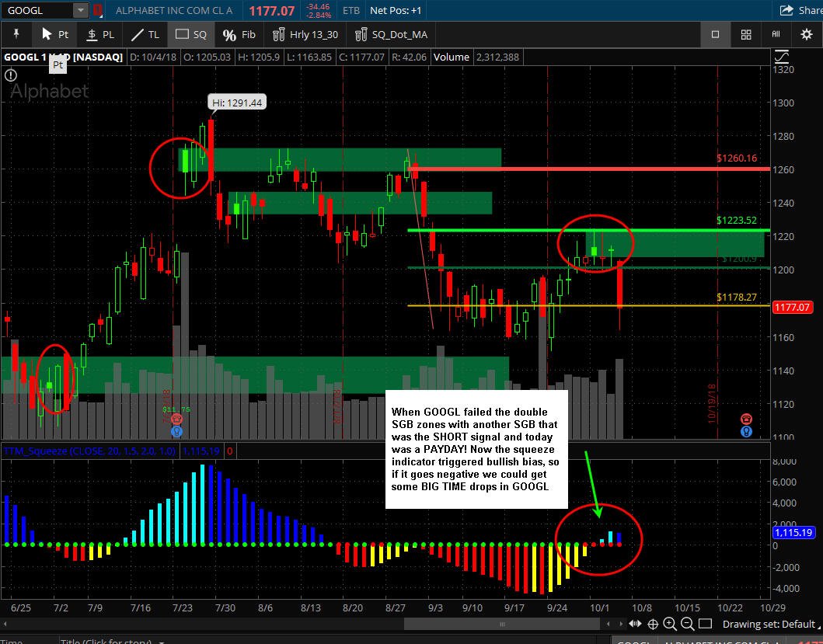The width and height of the screenshot is (823, 644).
Task: Click the Net Pos: +1 indicator
Action: (396, 10)
